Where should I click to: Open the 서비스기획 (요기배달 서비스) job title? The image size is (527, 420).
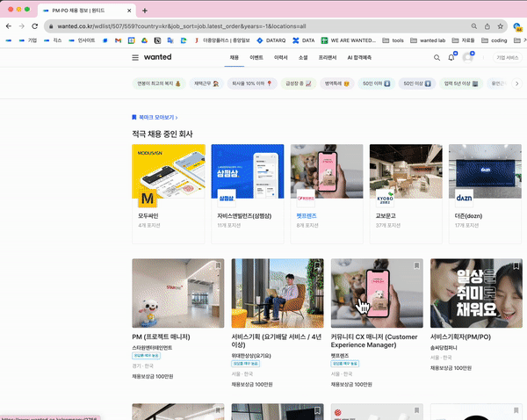pyautogui.click(x=277, y=341)
